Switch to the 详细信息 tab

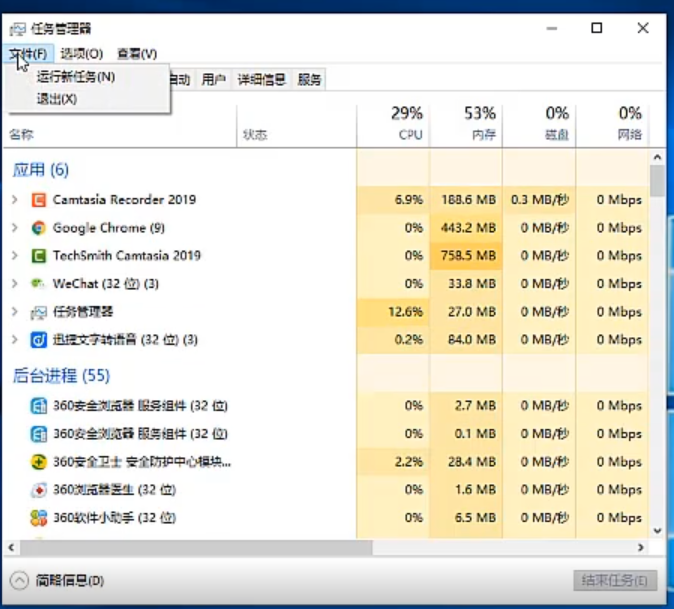(261, 80)
